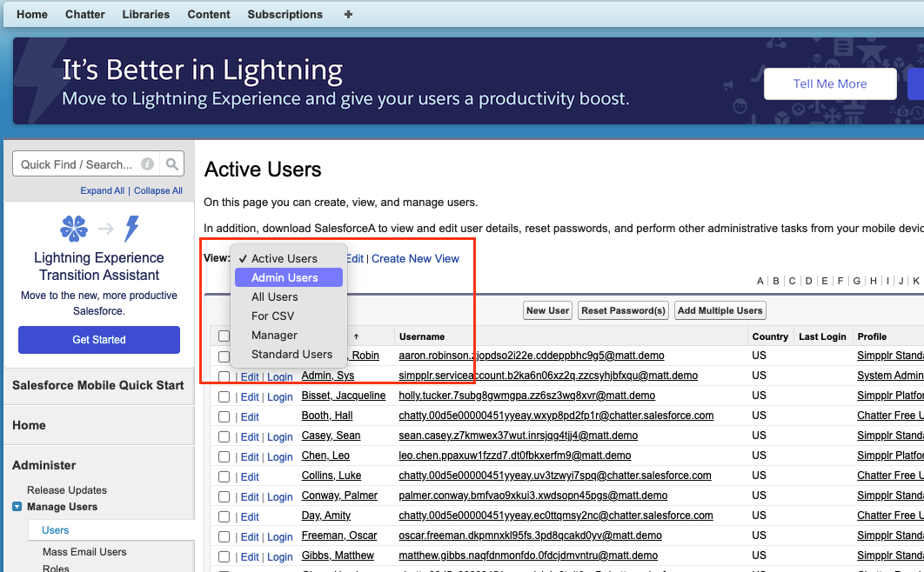Check the box for Freeman, Oscar
Image resolution: width=924 pixels, height=572 pixels.
[x=224, y=536]
